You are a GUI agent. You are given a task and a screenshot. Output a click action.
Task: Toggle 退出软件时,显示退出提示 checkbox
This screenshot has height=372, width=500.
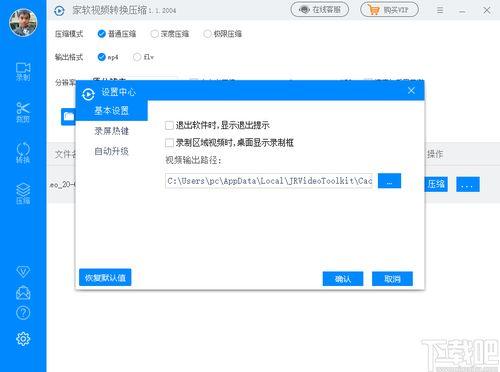[169, 125]
